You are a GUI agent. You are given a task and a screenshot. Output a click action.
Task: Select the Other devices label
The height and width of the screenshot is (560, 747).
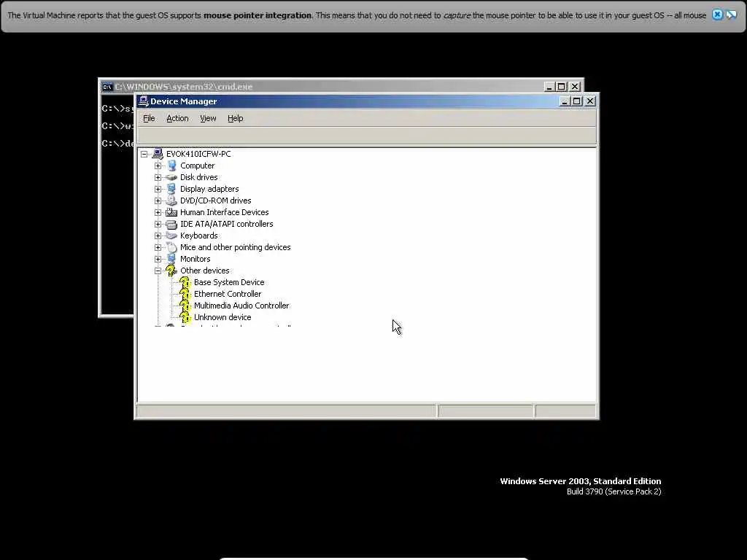pos(204,271)
